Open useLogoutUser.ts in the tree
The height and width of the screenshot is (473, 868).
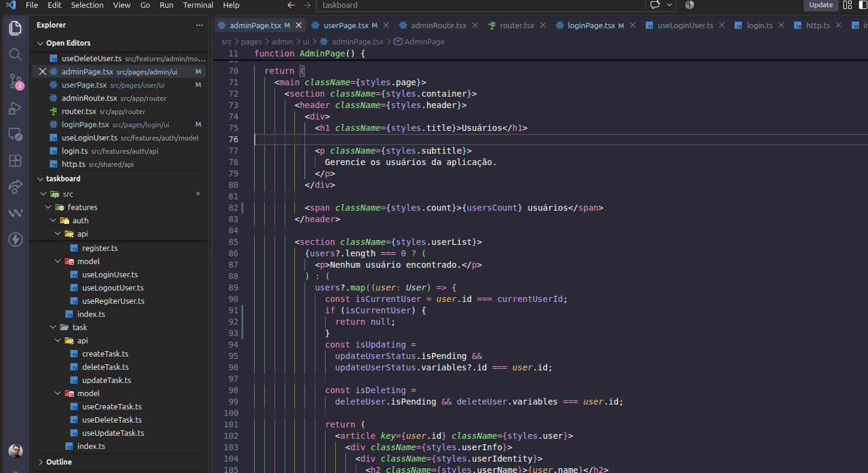click(x=113, y=288)
